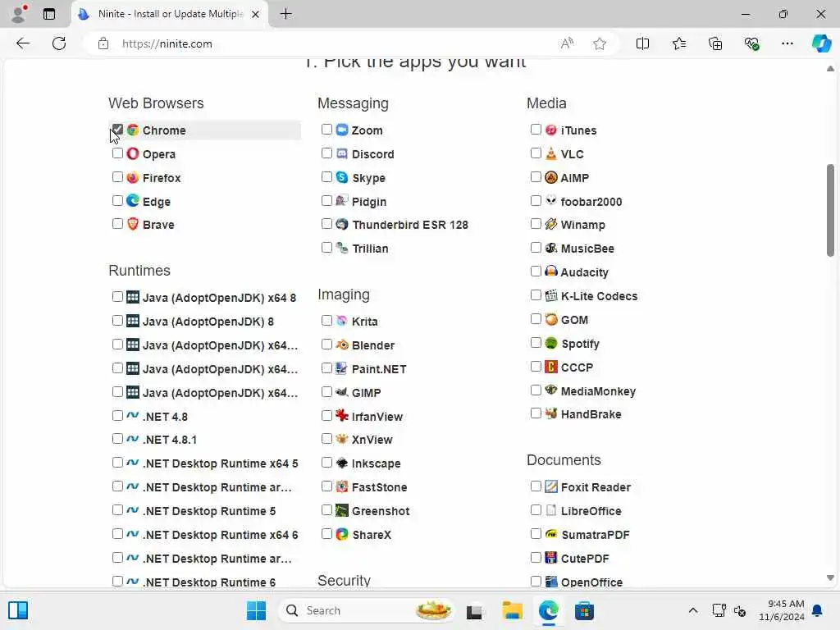Click the VLC cone icon
840x630 pixels.
click(550, 153)
